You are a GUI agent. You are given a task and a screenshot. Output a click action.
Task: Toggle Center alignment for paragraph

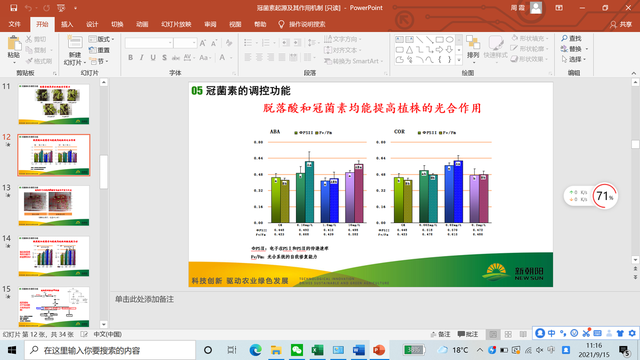point(259,58)
